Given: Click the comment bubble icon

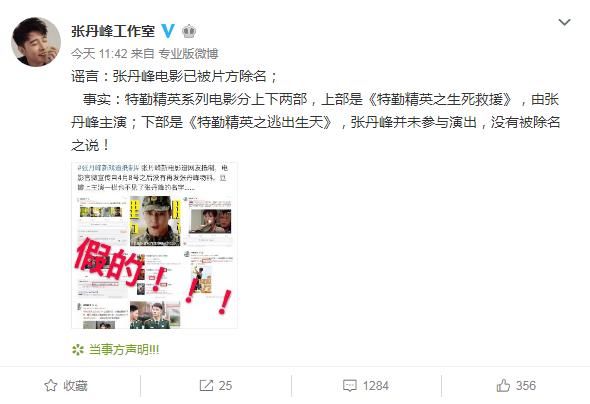Looking at the screenshot, I should point(350,386).
